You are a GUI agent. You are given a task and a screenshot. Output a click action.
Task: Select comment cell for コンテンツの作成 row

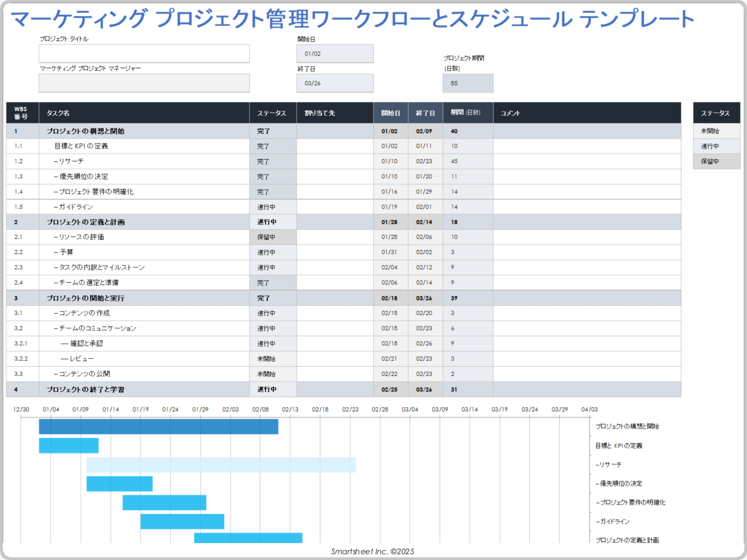(587, 313)
